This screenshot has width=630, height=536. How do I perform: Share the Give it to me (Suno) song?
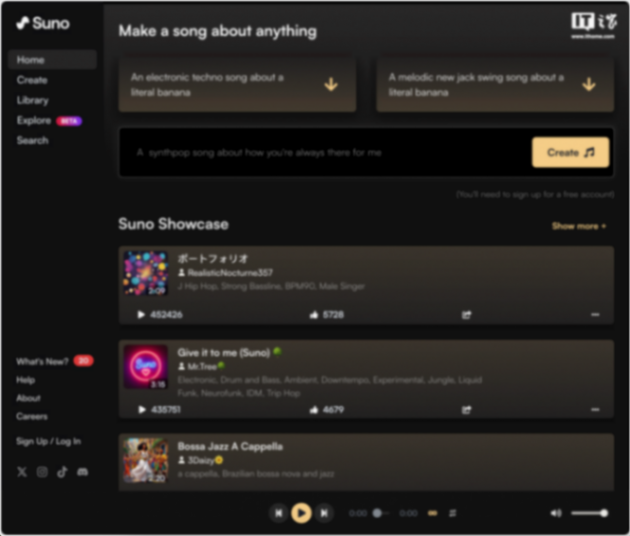466,410
